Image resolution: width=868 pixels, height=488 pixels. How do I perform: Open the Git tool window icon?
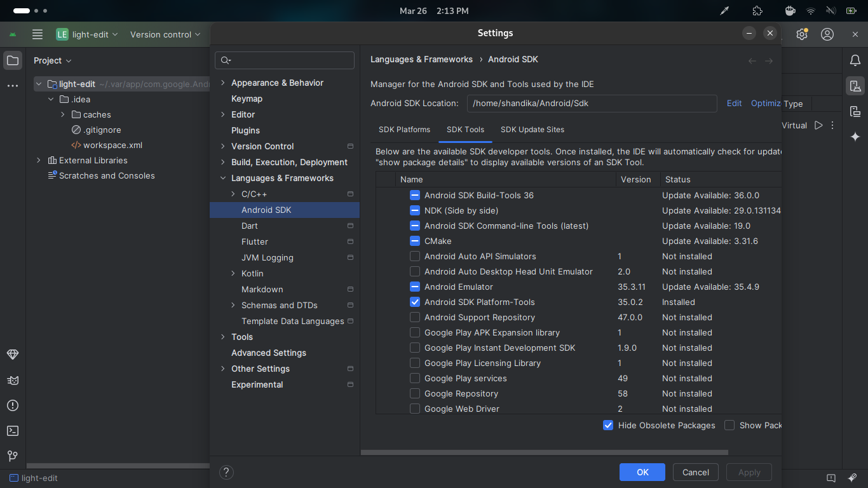[13, 456]
